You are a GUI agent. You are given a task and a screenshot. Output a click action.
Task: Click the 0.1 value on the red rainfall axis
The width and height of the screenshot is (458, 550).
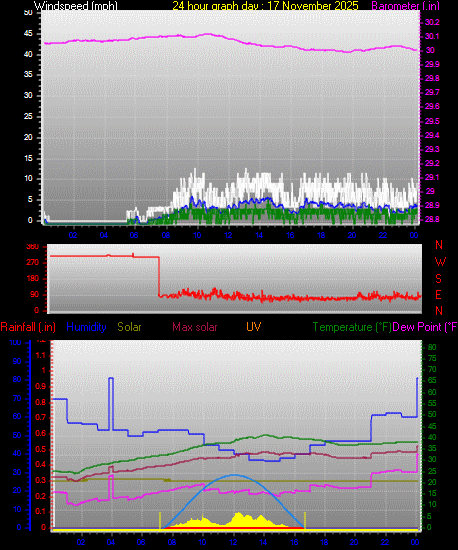(40, 512)
